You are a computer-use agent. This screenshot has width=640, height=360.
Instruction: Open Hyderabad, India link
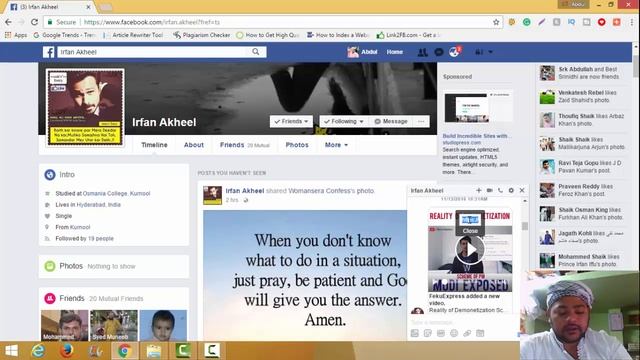(98, 205)
